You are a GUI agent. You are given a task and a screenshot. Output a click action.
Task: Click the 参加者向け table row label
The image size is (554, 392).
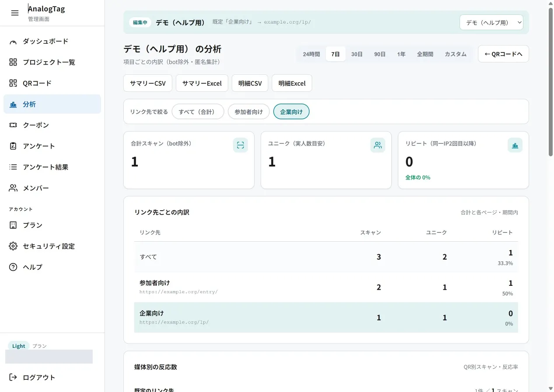(155, 283)
